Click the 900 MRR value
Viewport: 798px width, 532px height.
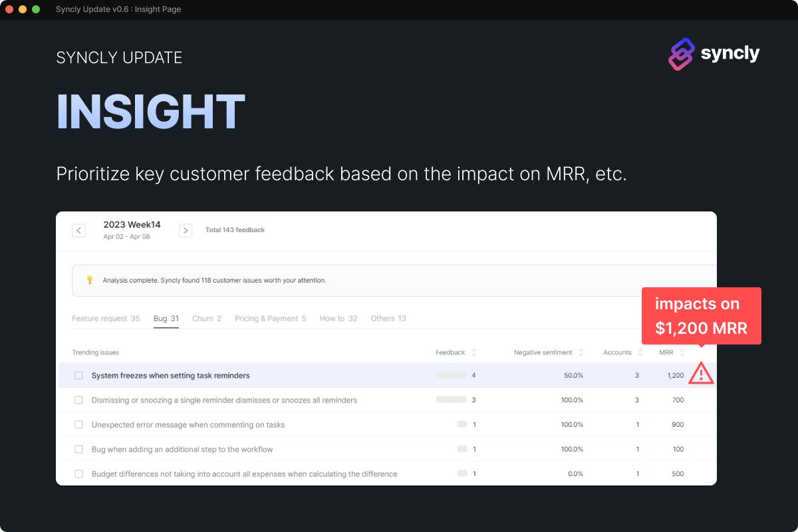(x=678, y=424)
